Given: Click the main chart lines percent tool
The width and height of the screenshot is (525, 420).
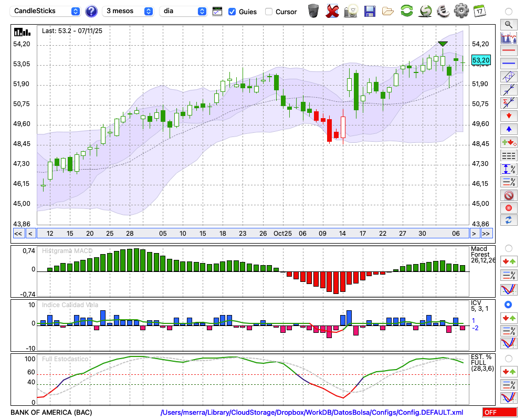Looking at the screenshot, I should click(509, 182).
